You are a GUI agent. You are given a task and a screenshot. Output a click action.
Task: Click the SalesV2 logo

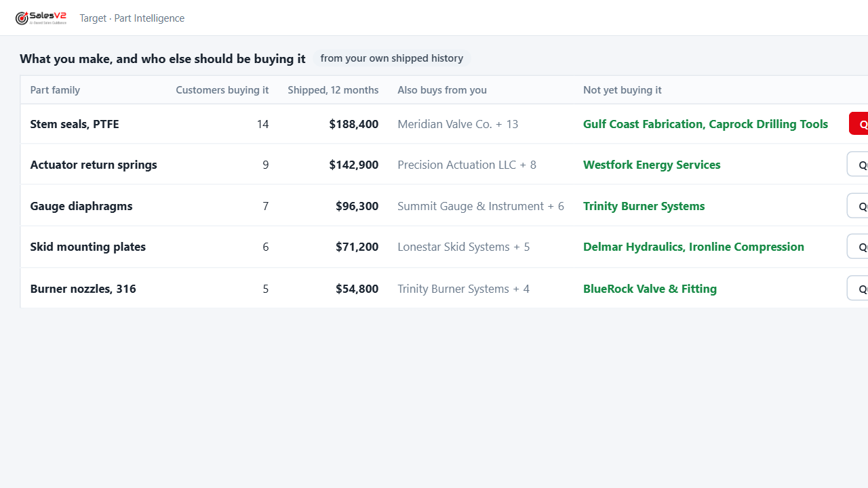[41, 18]
